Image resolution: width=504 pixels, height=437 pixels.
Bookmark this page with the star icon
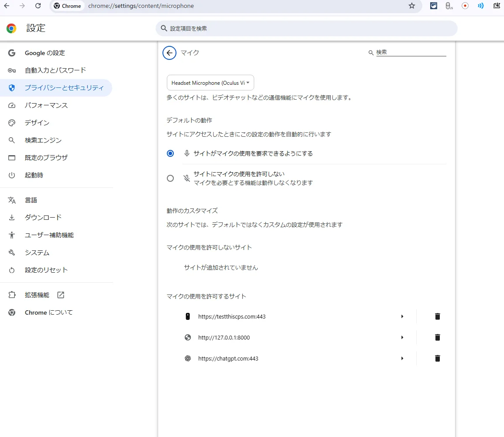[411, 6]
